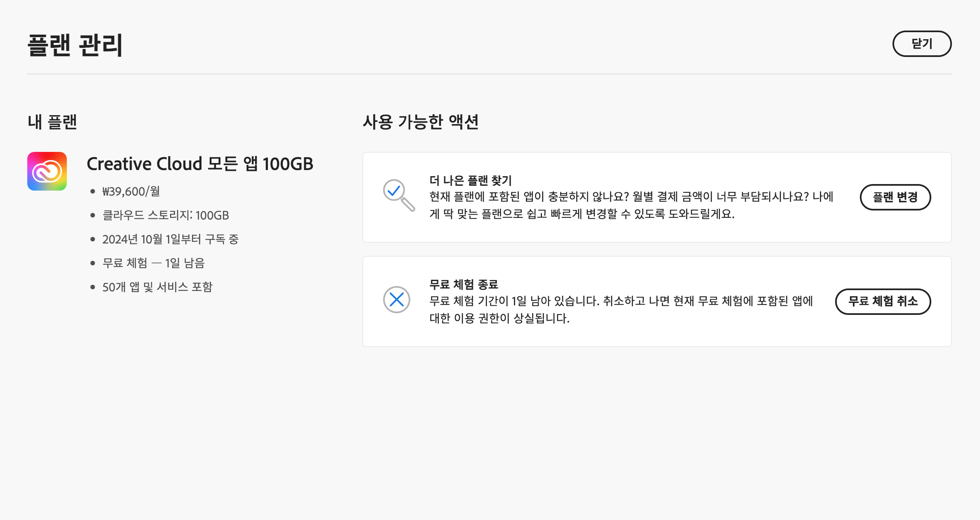
Task: Click the Creative Cloud rainbow app icon
Action: click(x=47, y=171)
